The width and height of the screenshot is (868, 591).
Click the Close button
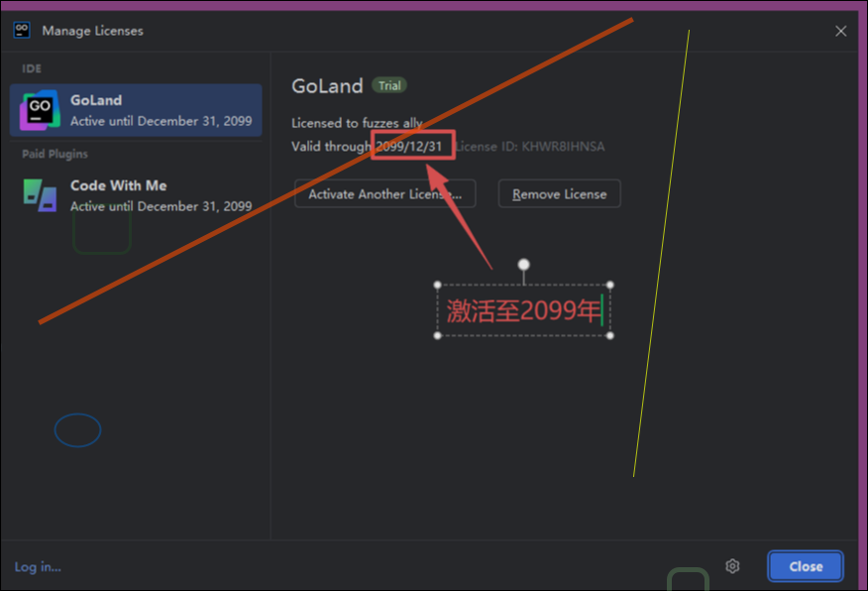coord(806,566)
